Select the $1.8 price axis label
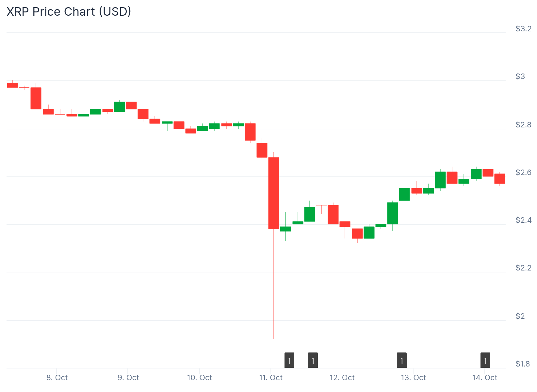537x392 pixels. pyautogui.click(x=523, y=364)
